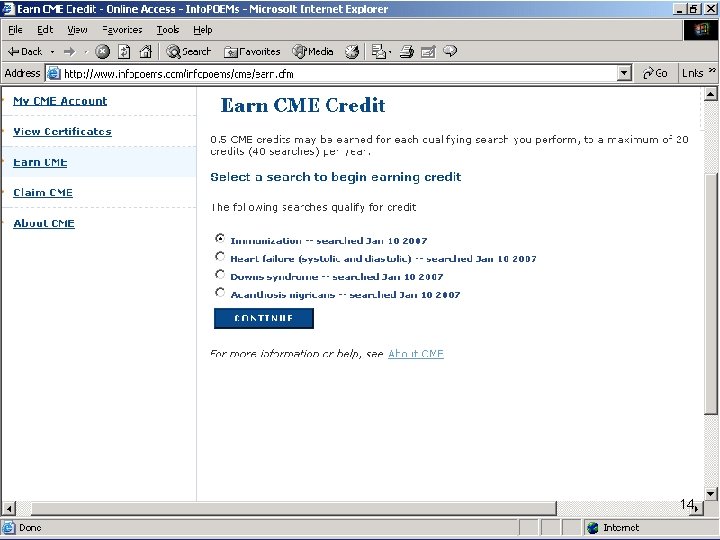Click the vertical scrollbar thumb
Screen dimensions: 720x540
point(711,293)
